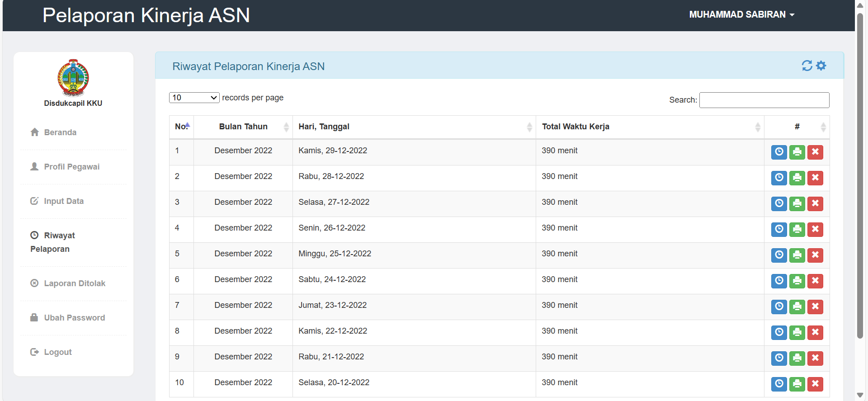The image size is (868, 401).
Task: Click the Search input field
Action: [764, 100]
